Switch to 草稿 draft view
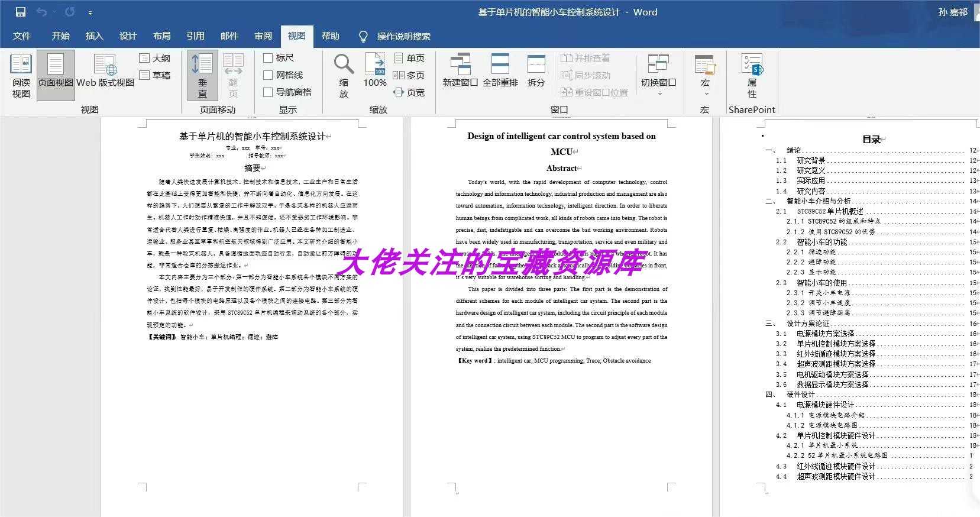 click(x=155, y=75)
